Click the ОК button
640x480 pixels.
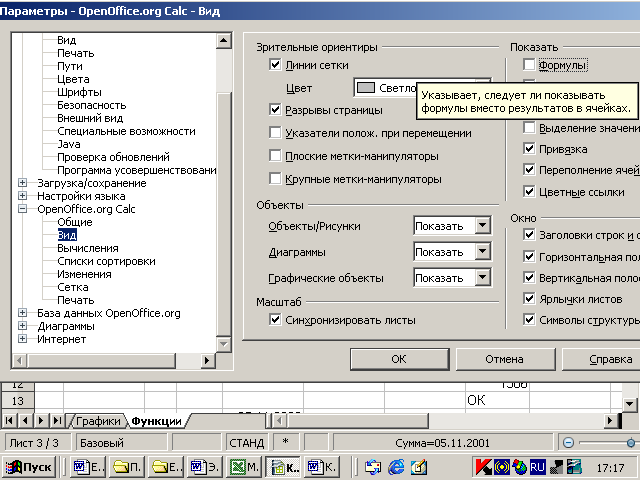point(400,359)
